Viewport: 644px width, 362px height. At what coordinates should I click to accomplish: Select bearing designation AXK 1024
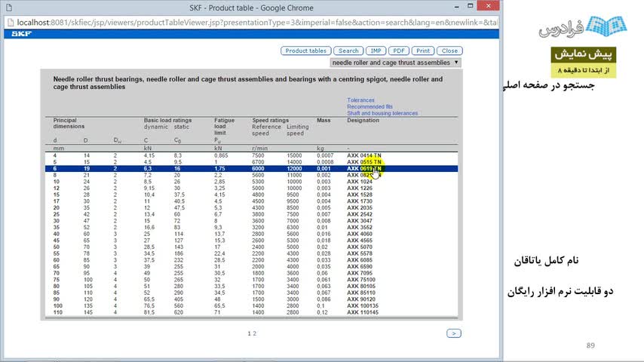coord(359,182)
